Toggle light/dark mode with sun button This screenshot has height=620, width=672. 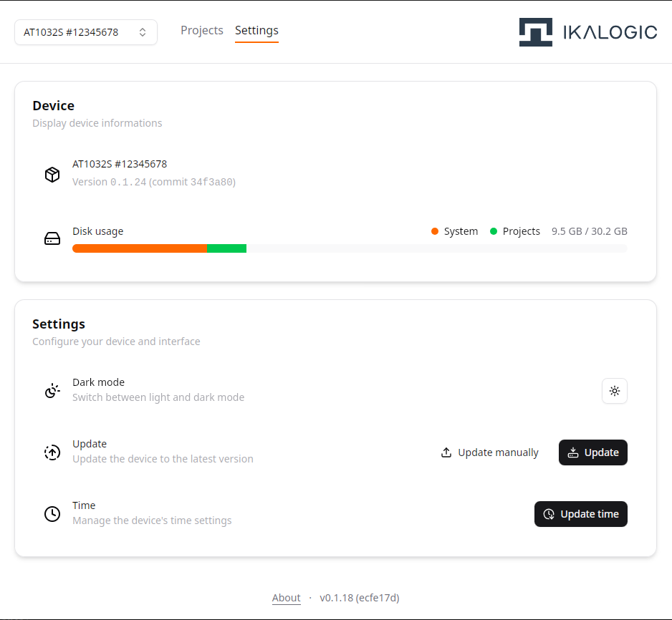tap(614, 391)
